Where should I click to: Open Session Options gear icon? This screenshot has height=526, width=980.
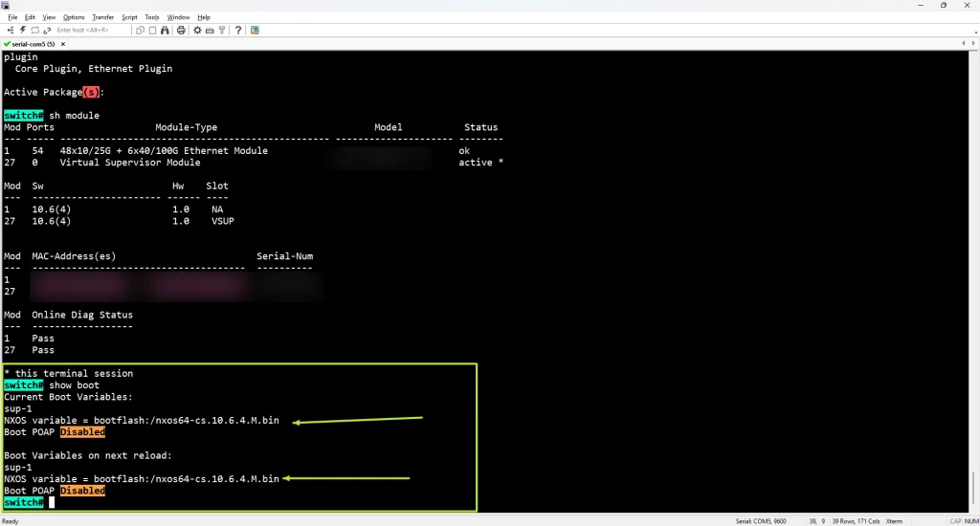(x=197, y=30)
